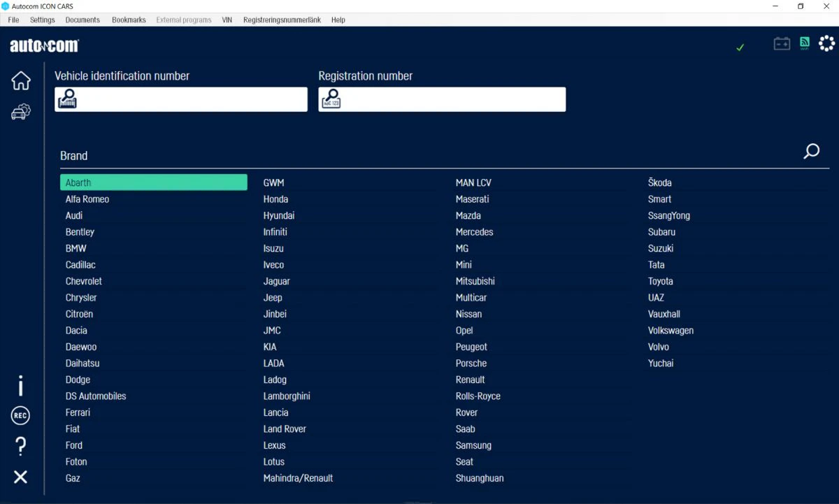Choose Mitsubishi brand
839x504 pixels.
475,281
